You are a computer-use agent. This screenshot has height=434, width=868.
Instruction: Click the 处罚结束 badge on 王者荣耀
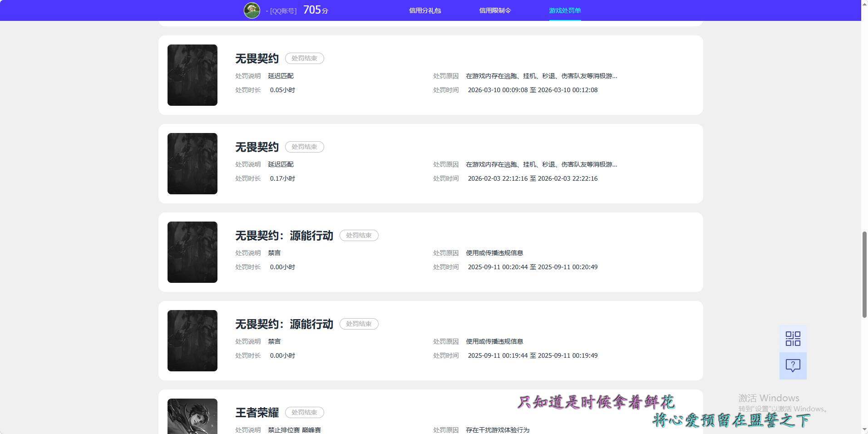point(304,412)
